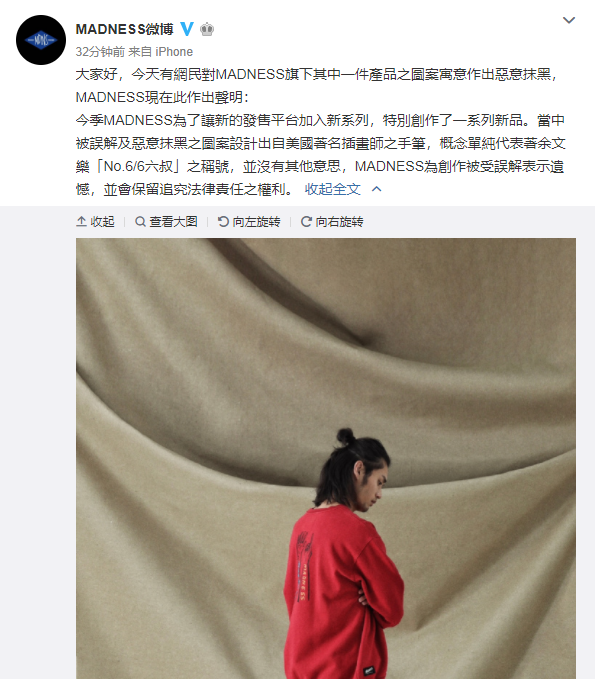Click the iPhone source link
Screen dimensions: 595x679
coord(174,52)
